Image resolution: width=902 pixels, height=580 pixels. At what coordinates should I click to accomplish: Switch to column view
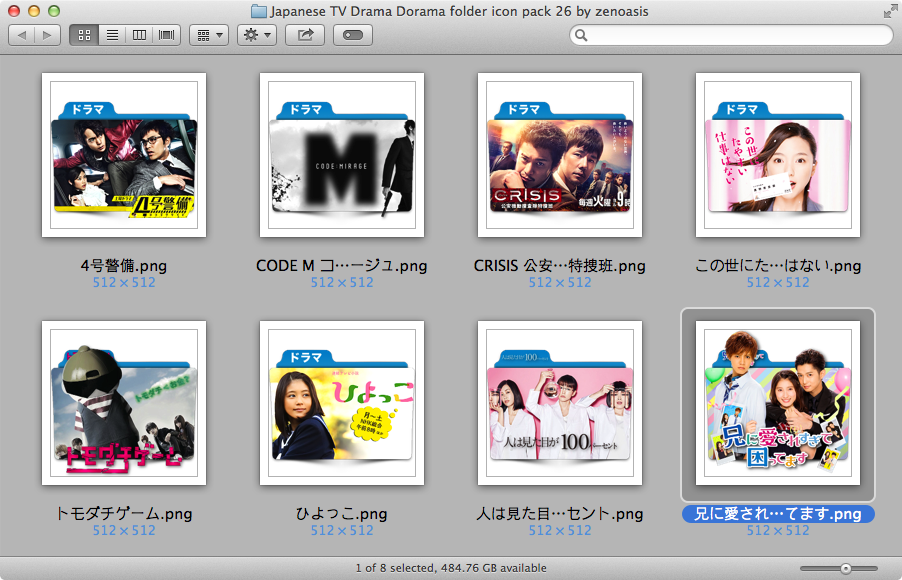(137, 33)
